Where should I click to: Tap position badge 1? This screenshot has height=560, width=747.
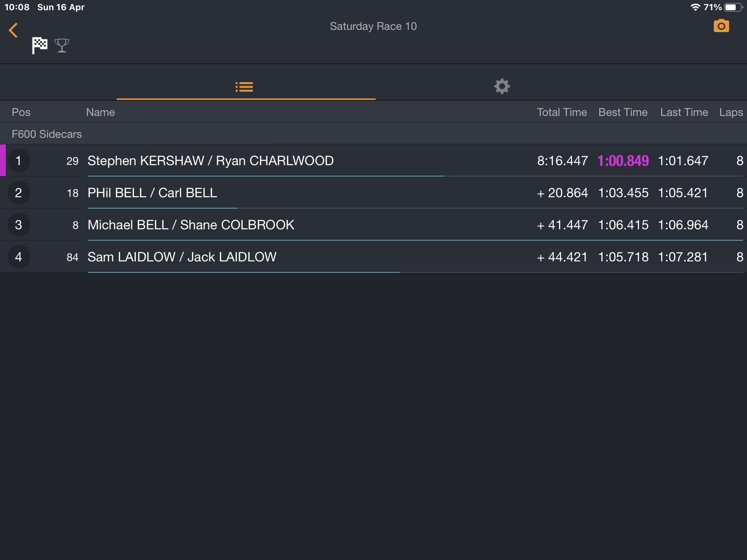[x=19, y=160]
